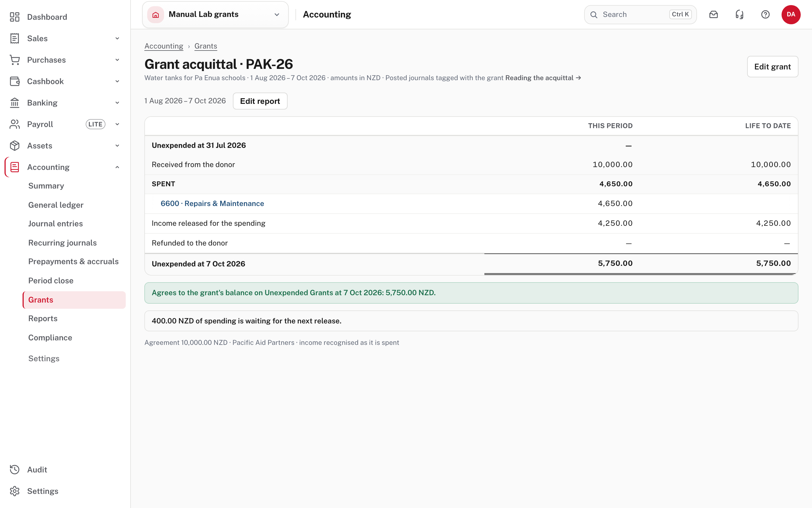Select the Grants submenu item

(74, 300)
